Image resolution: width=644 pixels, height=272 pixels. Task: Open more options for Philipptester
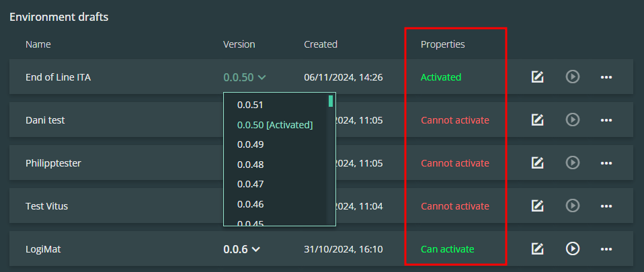tap(606, 163)
